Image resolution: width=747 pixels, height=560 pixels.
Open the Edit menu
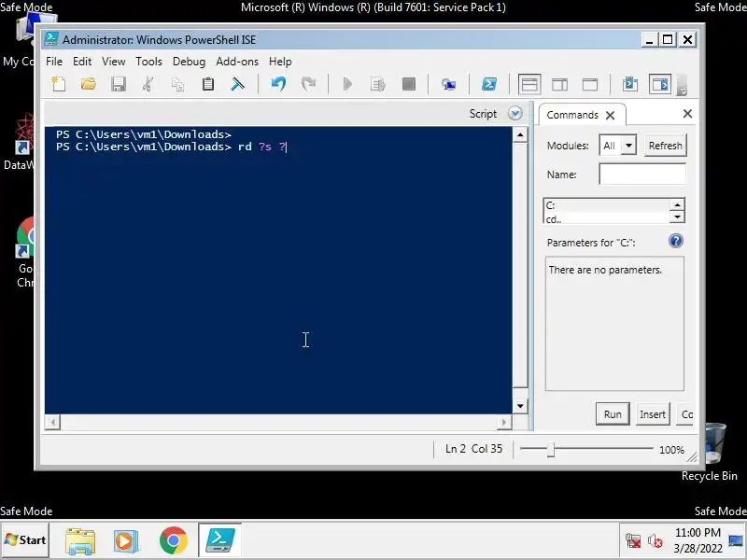coord(82,62)
